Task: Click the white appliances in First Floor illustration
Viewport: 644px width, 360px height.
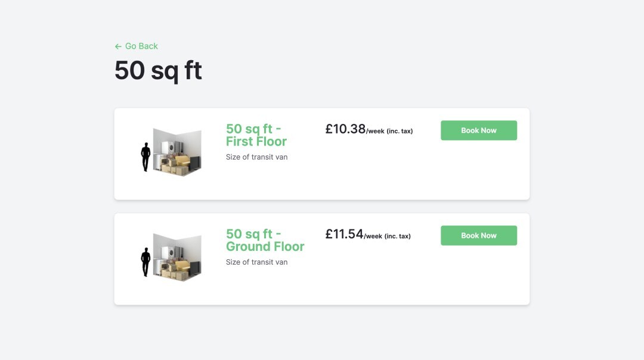Action: pyautogui.click(x=171, y=147)
